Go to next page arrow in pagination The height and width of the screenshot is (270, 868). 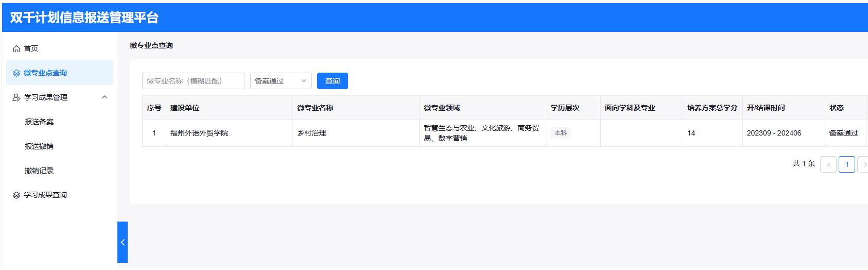pos(863,164)
